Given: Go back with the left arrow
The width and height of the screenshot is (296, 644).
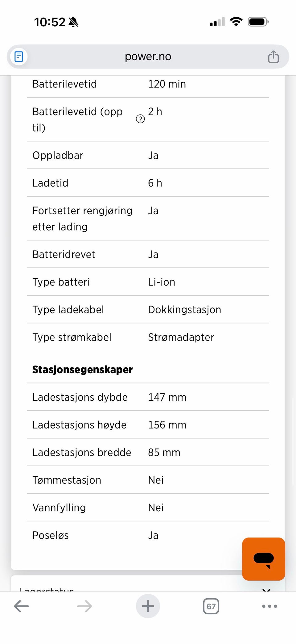Looking at the screenshot, I should 22,606.
